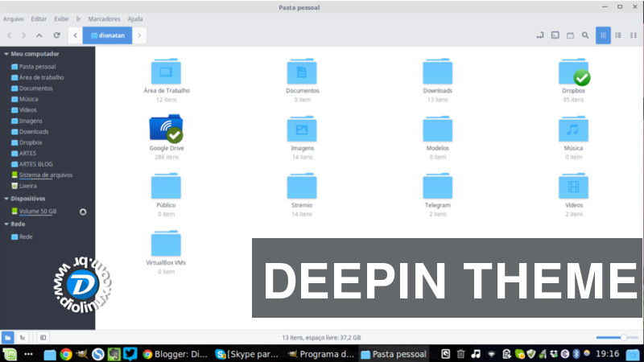Select the Google Drive folder icon
Viewport: 644px width, 362px height.
tap(166, 129)
